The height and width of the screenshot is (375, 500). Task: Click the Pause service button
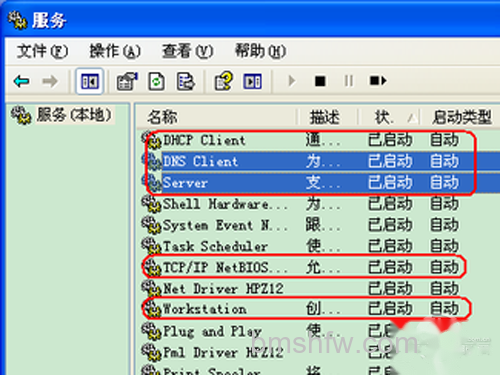349,81
